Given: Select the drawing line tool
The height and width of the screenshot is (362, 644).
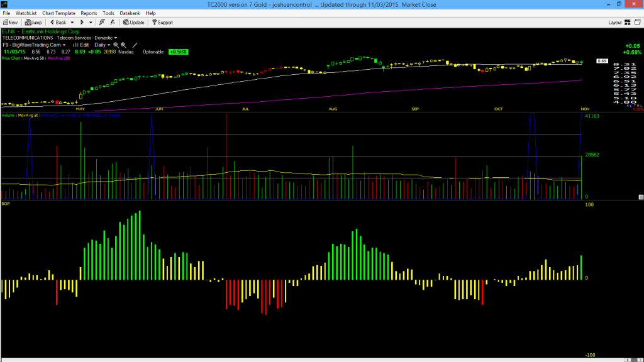Looking at the screenshot, I should tap(135, 45).
